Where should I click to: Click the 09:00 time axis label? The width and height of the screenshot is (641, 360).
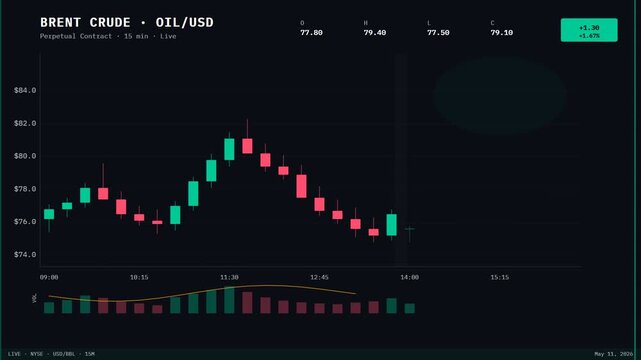coord(49,277)
